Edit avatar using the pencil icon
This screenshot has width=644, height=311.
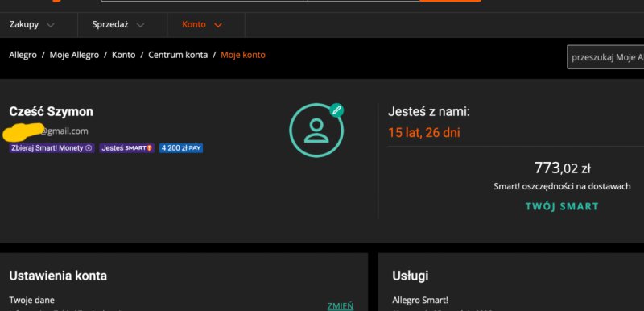point(336,110)
